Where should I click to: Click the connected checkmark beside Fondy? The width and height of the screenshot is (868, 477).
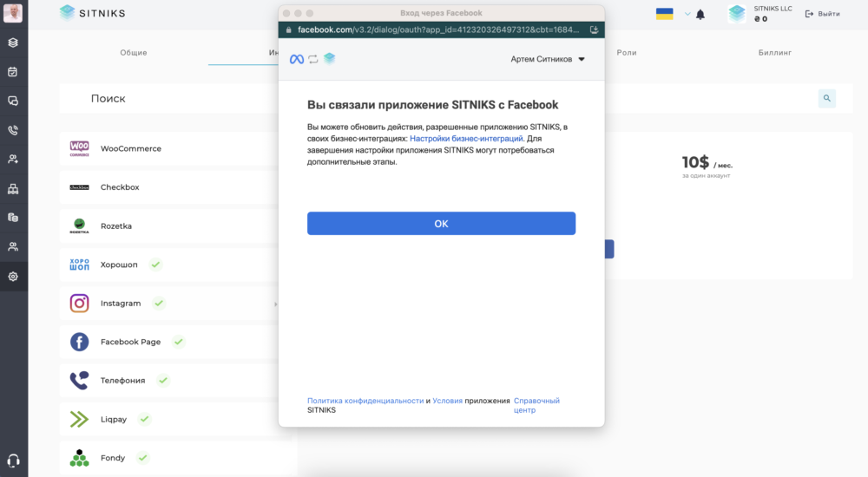click(x=143, y=458)
